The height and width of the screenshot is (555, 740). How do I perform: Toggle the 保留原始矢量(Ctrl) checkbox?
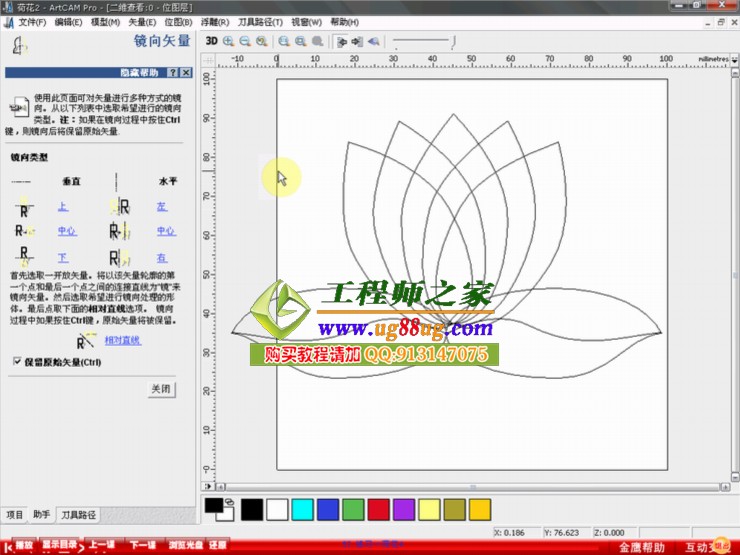pyautogui.click(x=16, y=361)
